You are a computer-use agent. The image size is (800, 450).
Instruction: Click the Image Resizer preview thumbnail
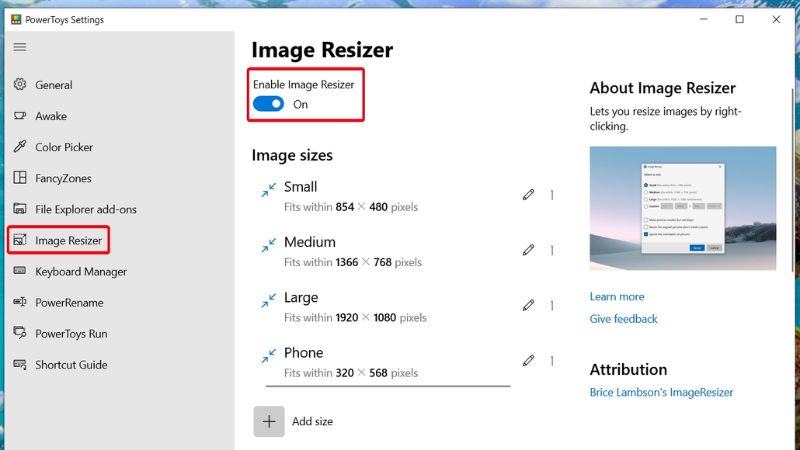click(683, 210)
